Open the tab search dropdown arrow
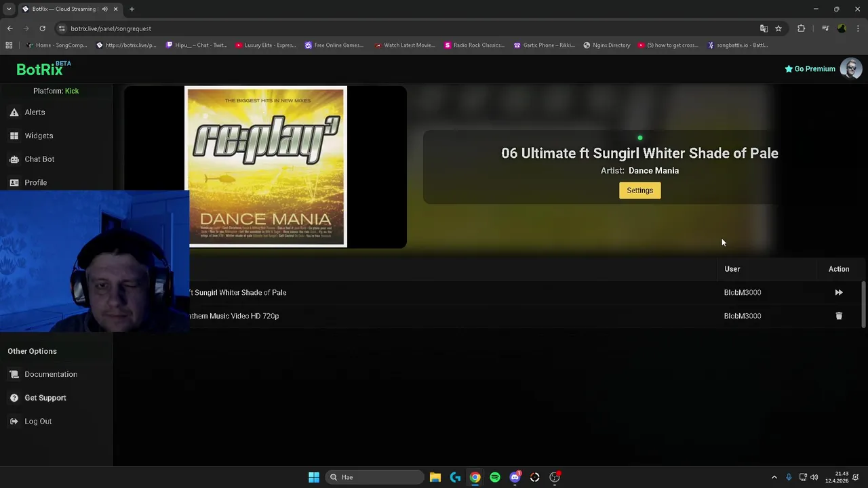 coord(9,9)
